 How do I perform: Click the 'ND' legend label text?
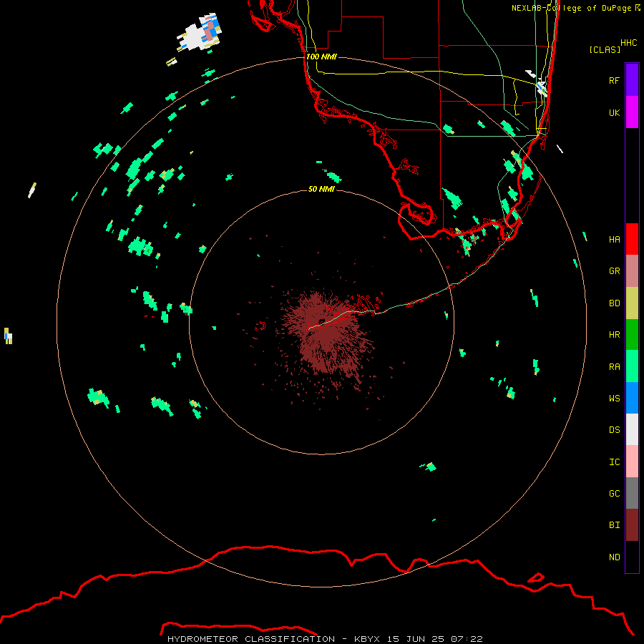(x=614, y=557)
